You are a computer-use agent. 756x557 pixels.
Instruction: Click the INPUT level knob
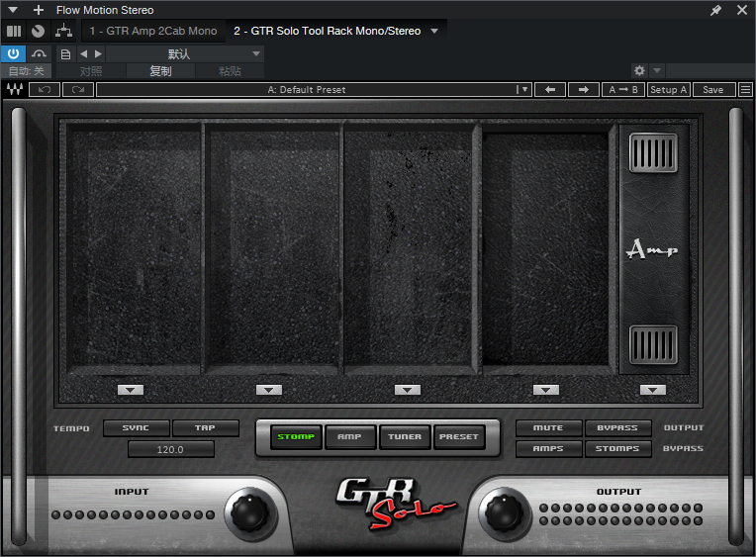(x=250, y=513)
